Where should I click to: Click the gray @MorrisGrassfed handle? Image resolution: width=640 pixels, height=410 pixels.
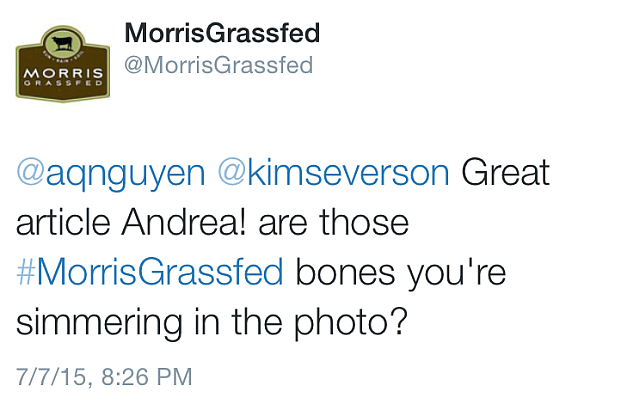[217, 66]
